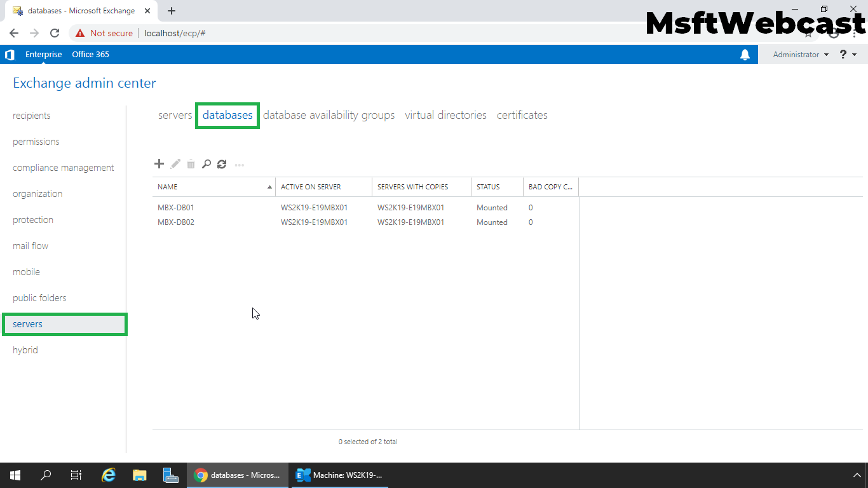Click the Add new database plus icon
The image size is (868, 488).
(159, 164)
